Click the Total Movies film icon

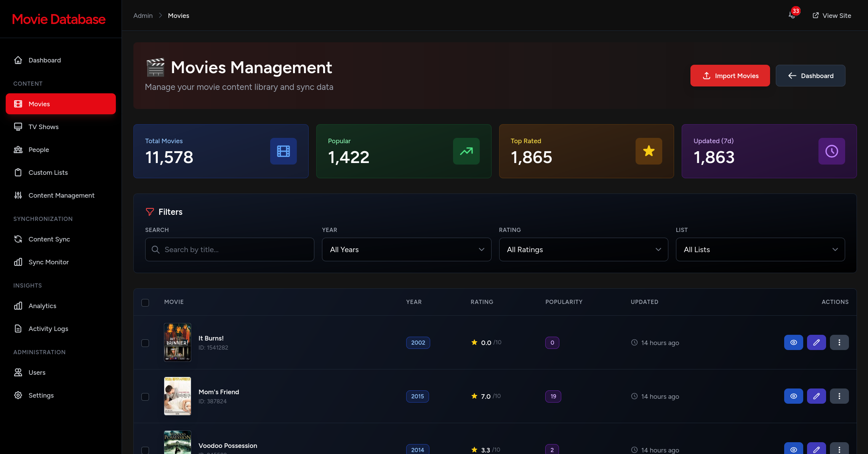pyautogui.click(x=283, y=151)
